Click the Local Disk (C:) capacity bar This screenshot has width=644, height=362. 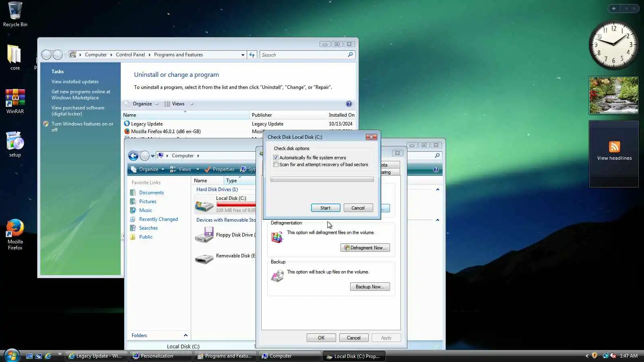point(236,204)
